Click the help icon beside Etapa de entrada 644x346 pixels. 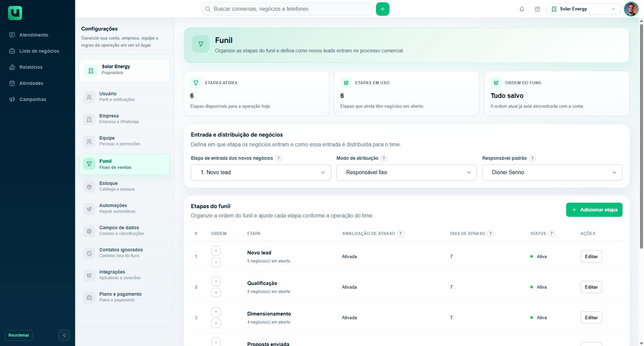(279, 158)
